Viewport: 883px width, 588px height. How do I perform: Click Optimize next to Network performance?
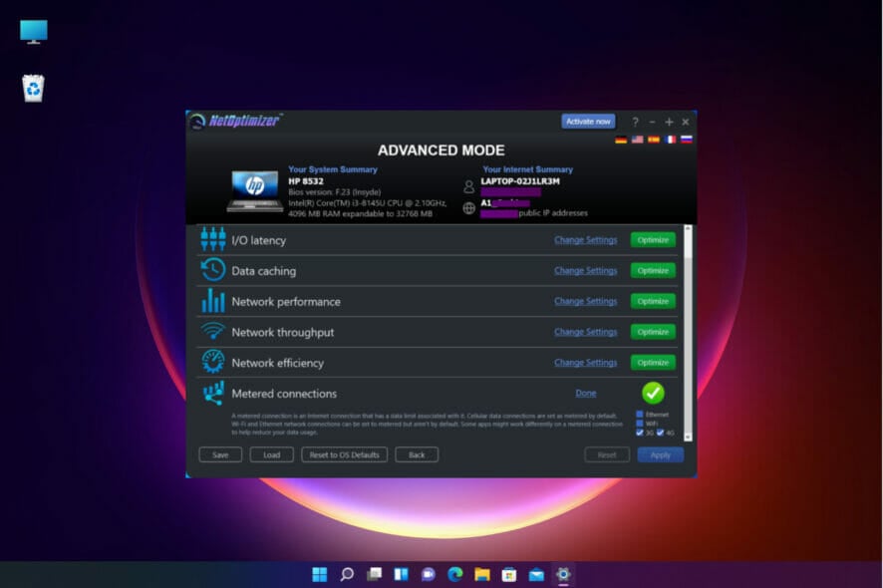pos(653,301)
